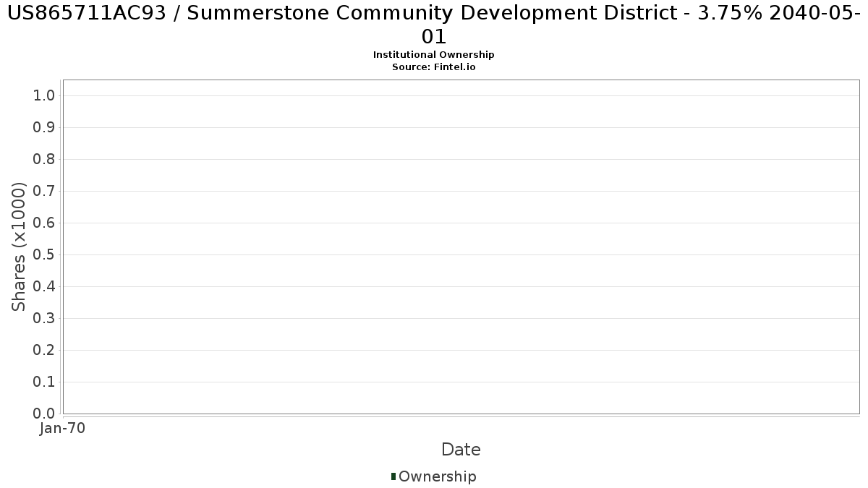Select the 0.8 y-axis tick label
This screenshot has width=868, height=488.
click(44, 160)
